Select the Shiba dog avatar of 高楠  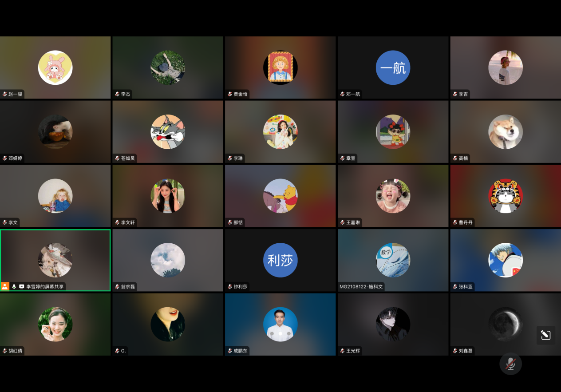[506, 132]
